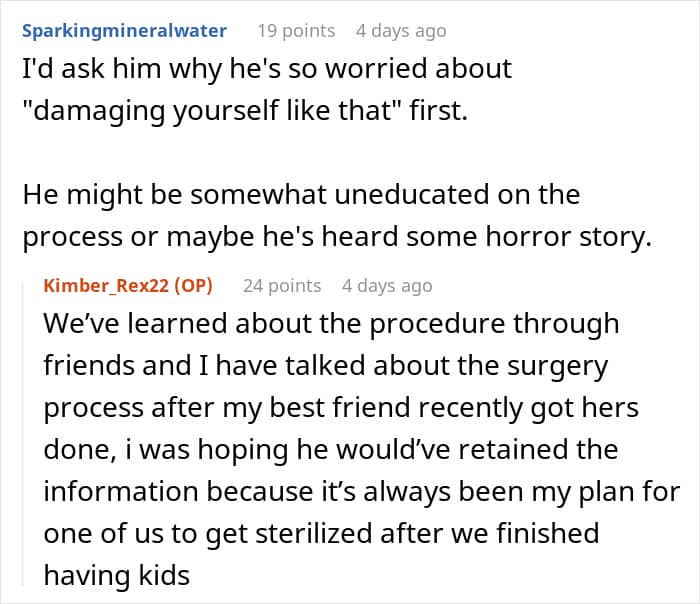The width and height of the screenshot is (700, 604).
Task: Click the line starting "We've learned about"
Action: coord(331,325)
